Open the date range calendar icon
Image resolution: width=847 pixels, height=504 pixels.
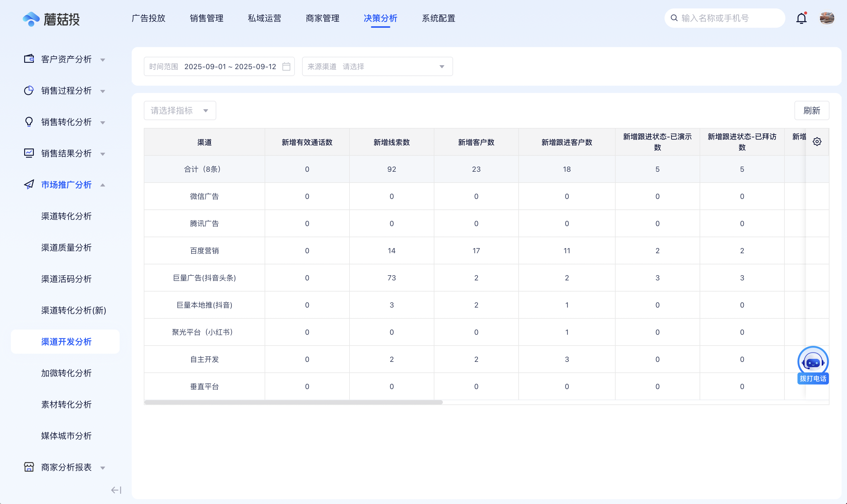pos(286,67)
